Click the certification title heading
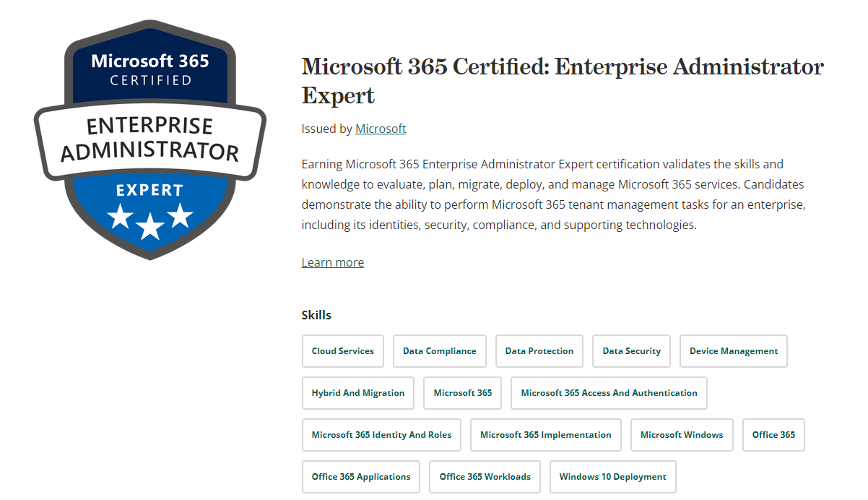868x500 pixels. (x=562, y=81)
